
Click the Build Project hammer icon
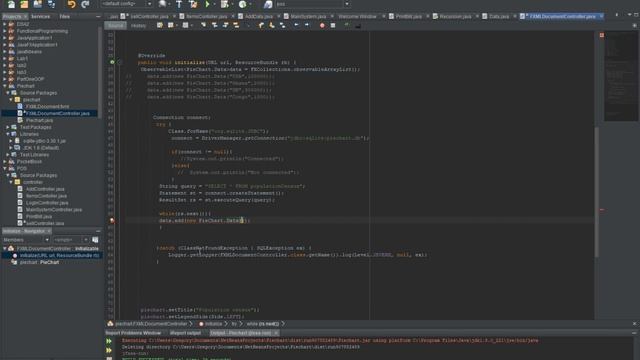click(179, 4)
